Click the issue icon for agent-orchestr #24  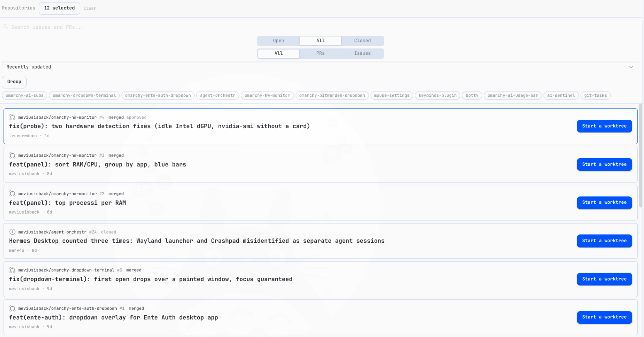click(x=12, y=232)
